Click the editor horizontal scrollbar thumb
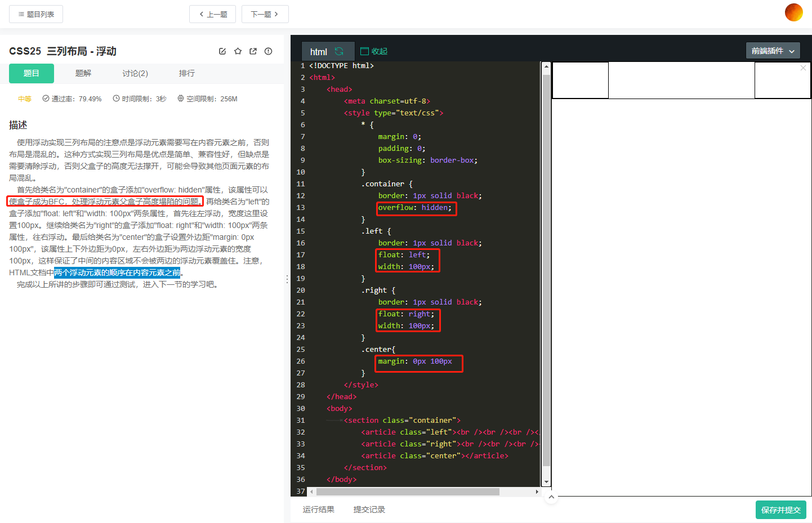 [x=407, y=491]
